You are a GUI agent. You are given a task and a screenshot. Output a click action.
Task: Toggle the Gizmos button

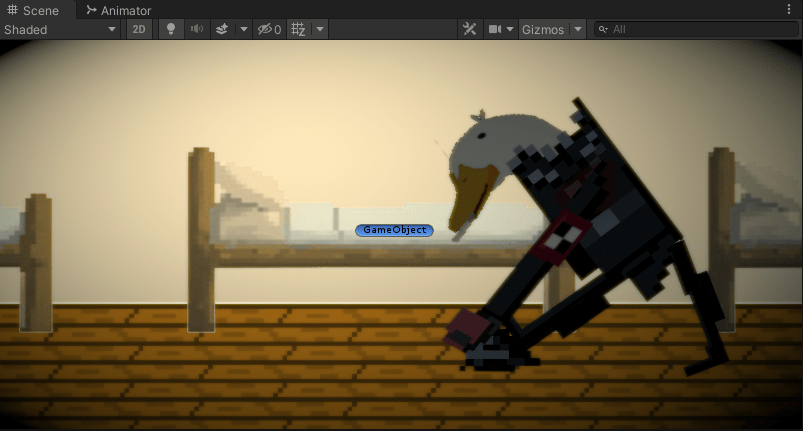tap(543, 29)
